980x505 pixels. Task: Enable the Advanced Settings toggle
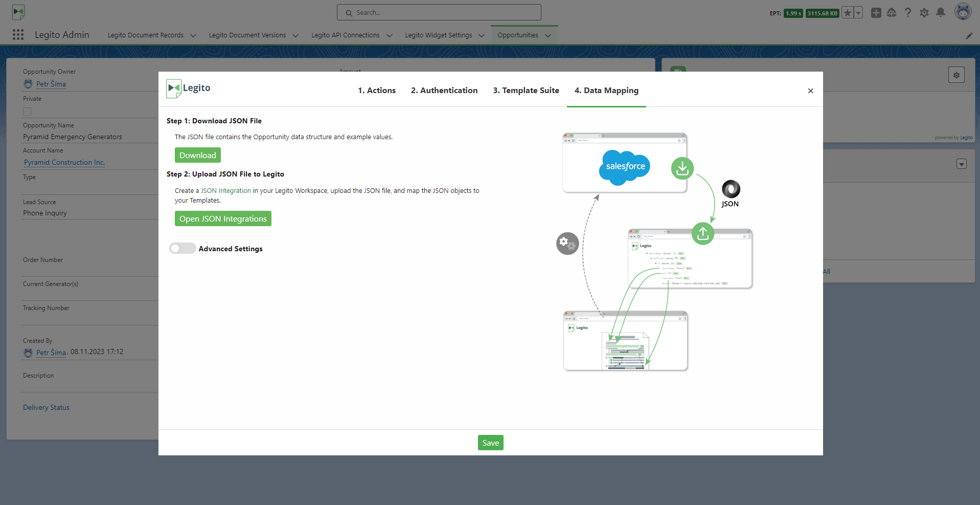[183, 248]
